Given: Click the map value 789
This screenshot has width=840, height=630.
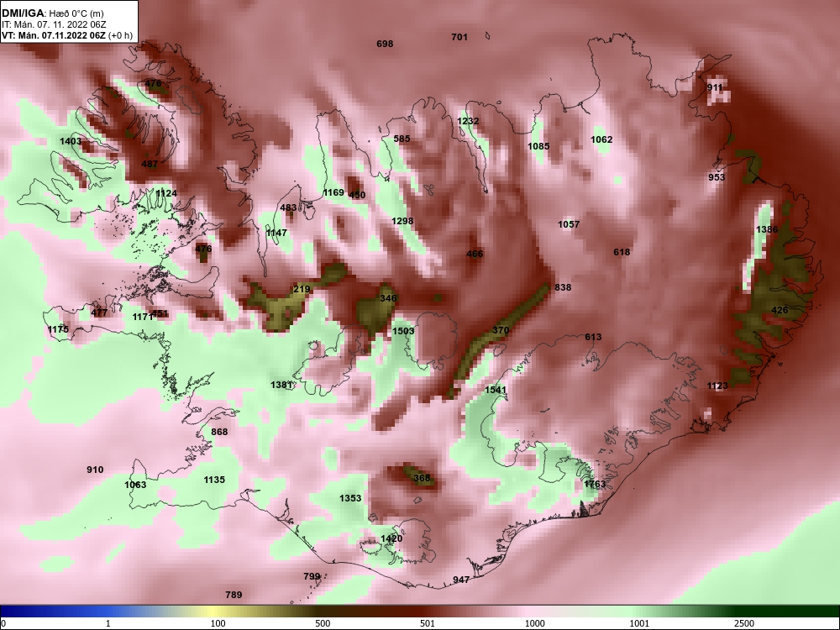Looking at the screenshot, I should [x=234, y=595].
